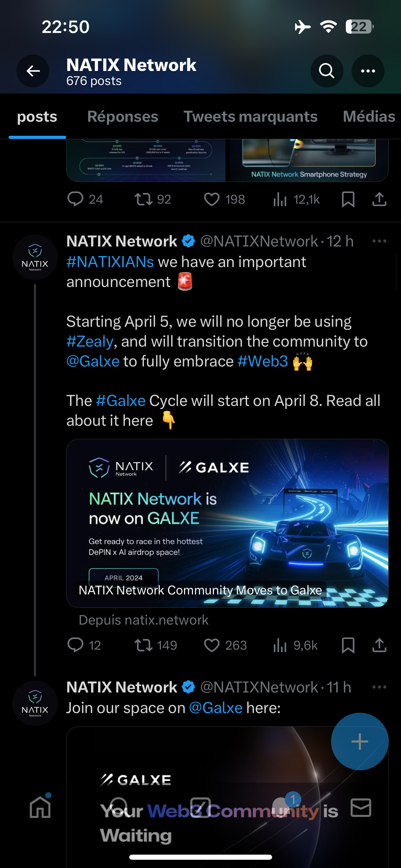Like the post with 198 likes
This screenshot has height=868, width=401.
[x=212, y=199]
